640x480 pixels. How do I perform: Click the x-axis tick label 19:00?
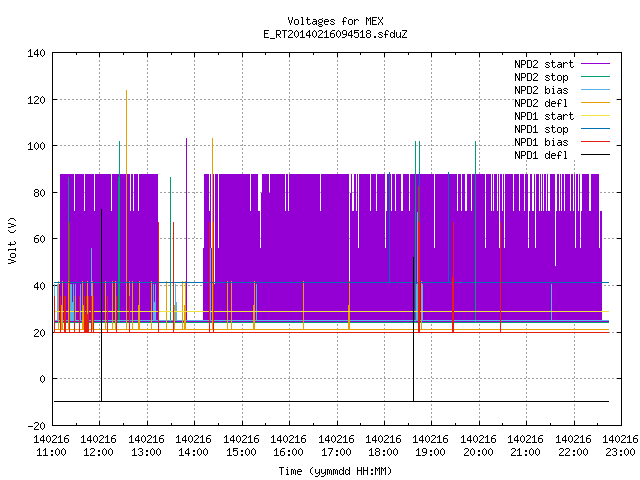pyautogui.click(x=431, y=452)
